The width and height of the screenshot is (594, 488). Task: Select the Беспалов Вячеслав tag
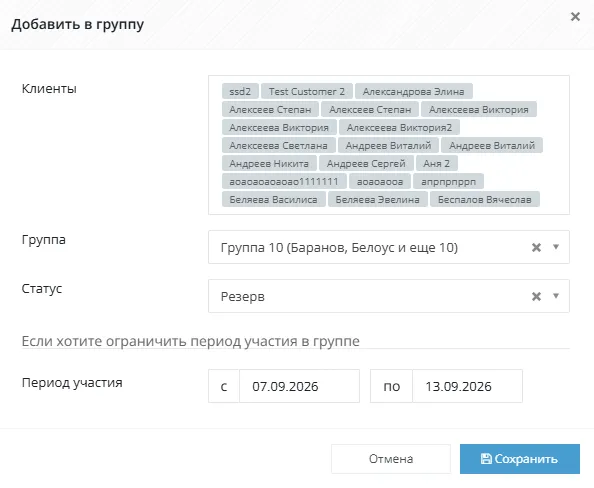point(485,199)
